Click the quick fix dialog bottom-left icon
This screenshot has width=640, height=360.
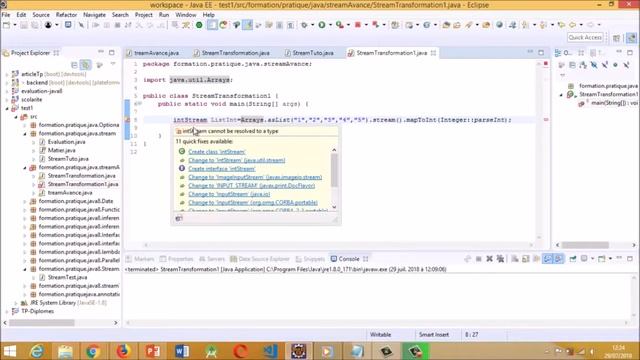coord(179,218)
